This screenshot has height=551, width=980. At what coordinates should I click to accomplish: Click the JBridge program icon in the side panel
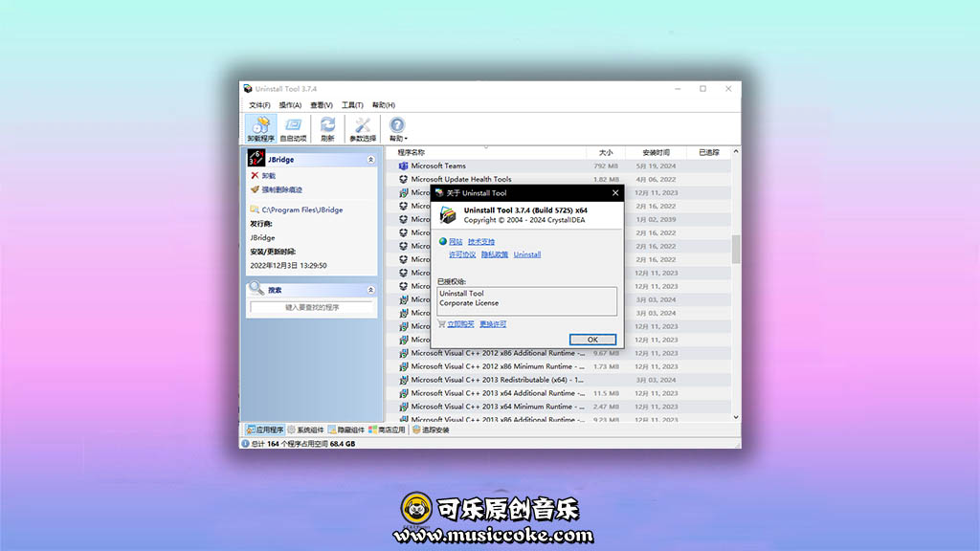(256, 159)
